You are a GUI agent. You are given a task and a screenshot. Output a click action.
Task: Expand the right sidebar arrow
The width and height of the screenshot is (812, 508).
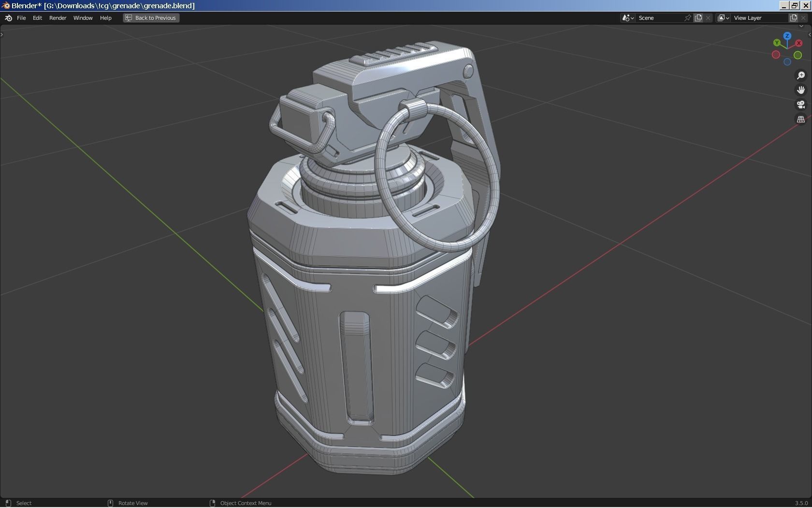click(x=810, y=34)
